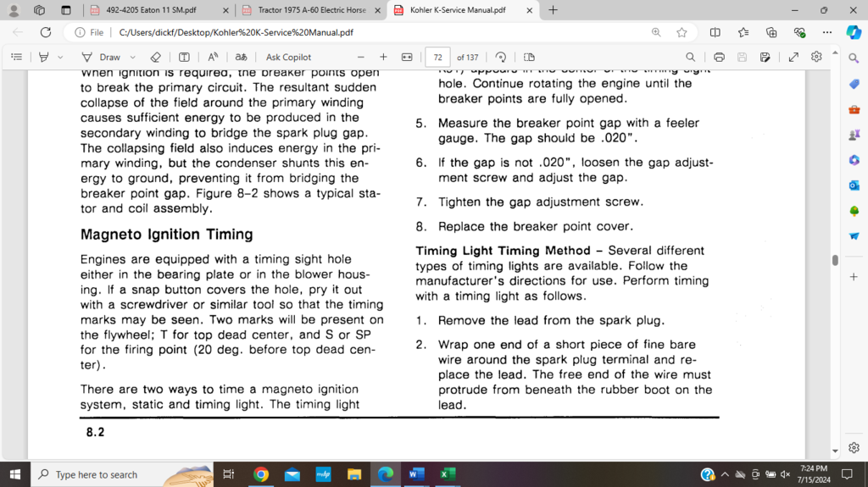Refresh the current page
The width and height of the screenshot is (868, 487).
click(46, 32)
